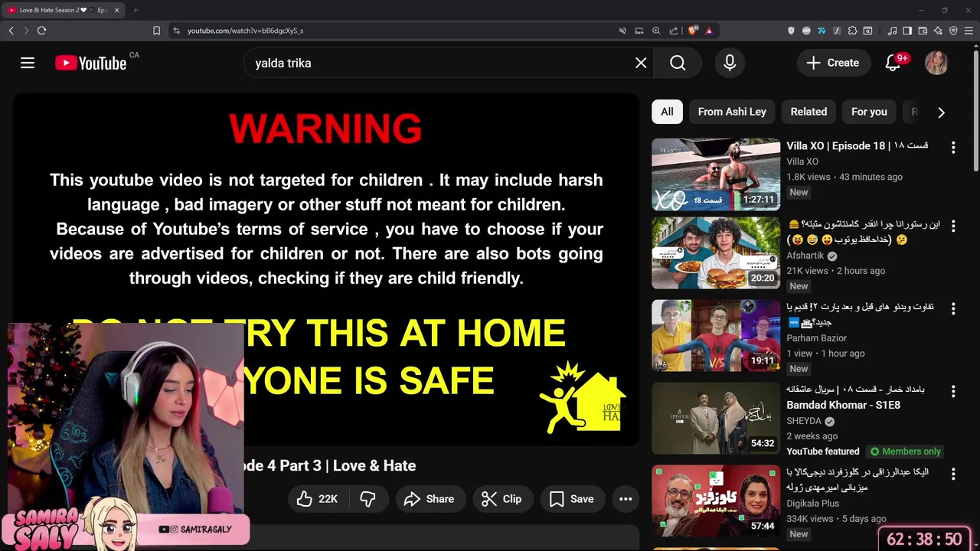Image resolution: width=980 pixels, height=551 pixels.
Task: Click the SHEYDA channel name
Action: (804, 421)
